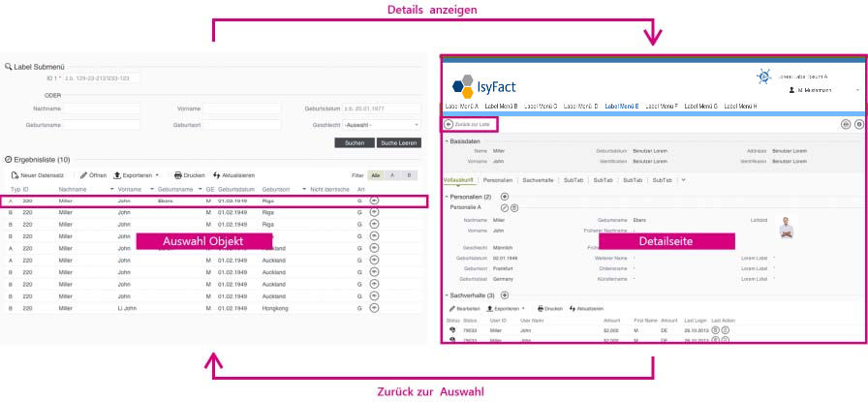
Task: Add a new Personalien entry with plus icon
Action: pos(505,197)
